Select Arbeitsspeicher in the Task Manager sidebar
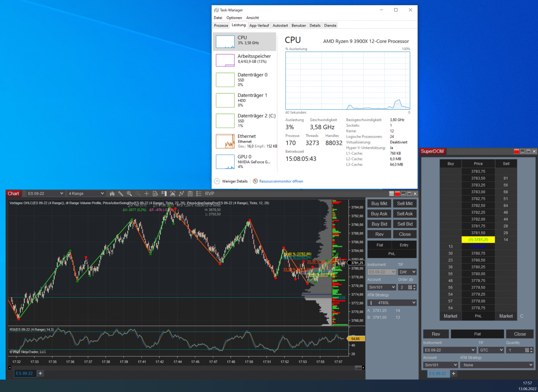The height and width of the screenshot is (392, 538). pos(244,60)
